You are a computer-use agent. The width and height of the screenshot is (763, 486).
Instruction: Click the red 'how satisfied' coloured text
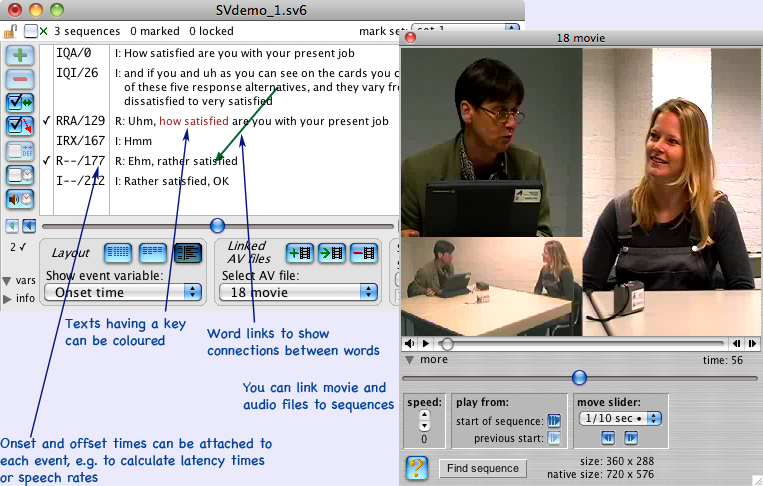[x=194, y=121]
